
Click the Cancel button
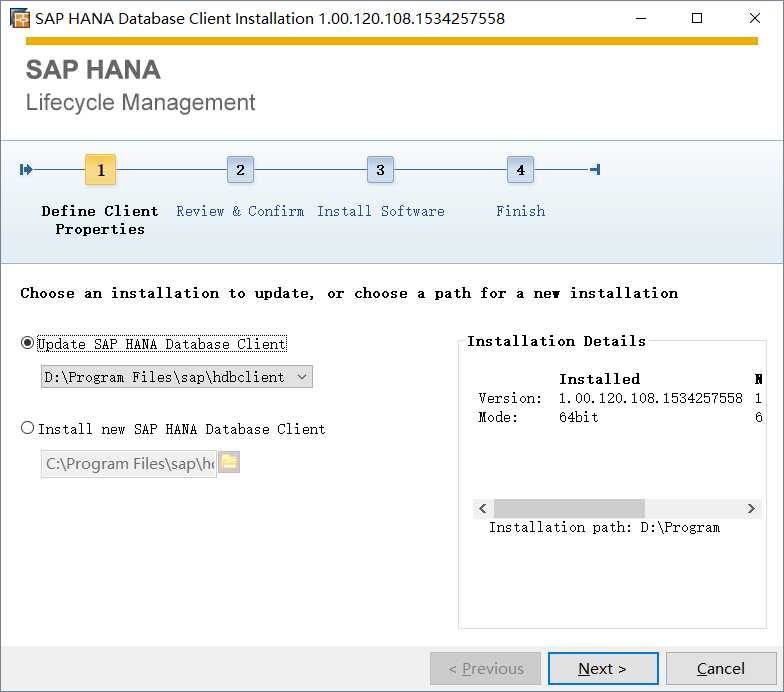click(720, 668)
